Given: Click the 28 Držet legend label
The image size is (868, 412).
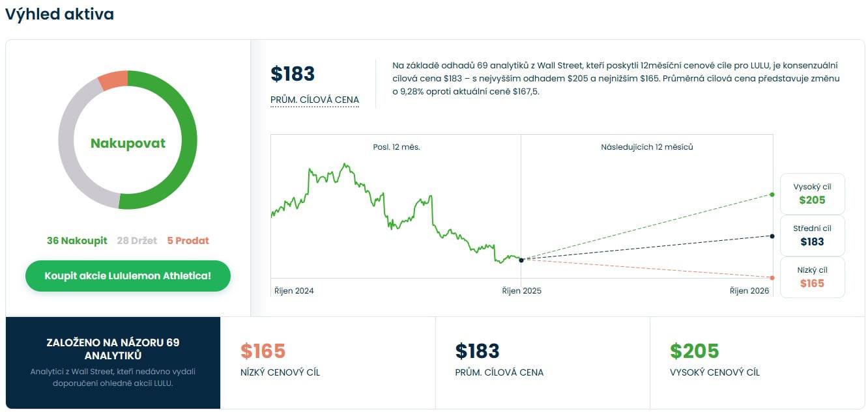Looking at the screenshot, I should (137, 241).
